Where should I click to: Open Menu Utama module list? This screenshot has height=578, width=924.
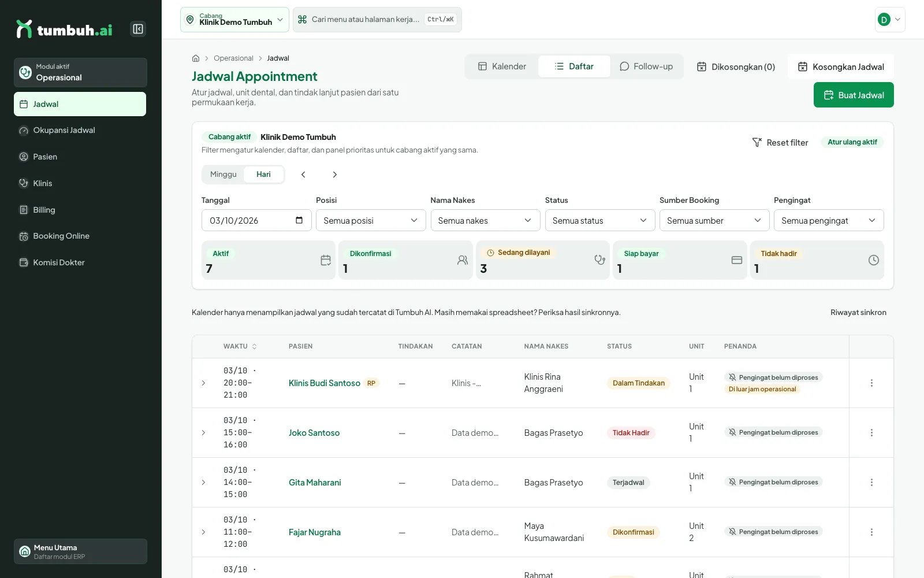click(x=80, y=551)
